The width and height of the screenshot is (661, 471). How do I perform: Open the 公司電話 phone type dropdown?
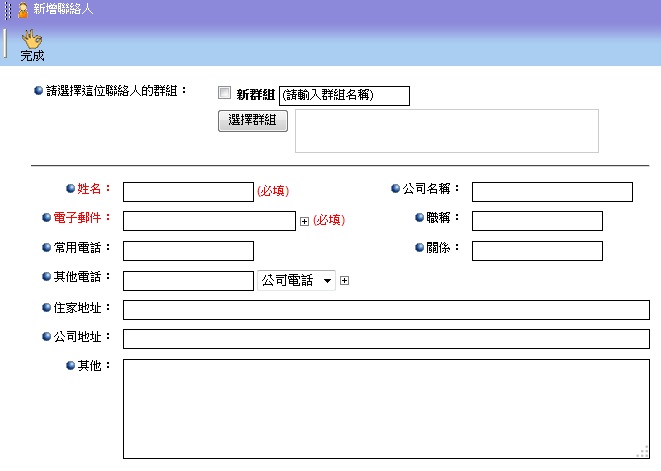(x=297, y=281)
